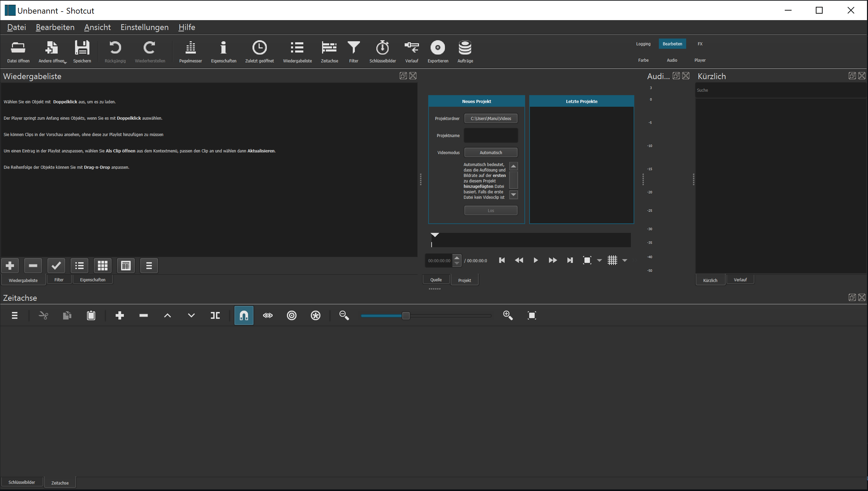Toggle ripple all tracks asterisk button
The width and height of the screenshot is (868, 491).
[316, 315]
